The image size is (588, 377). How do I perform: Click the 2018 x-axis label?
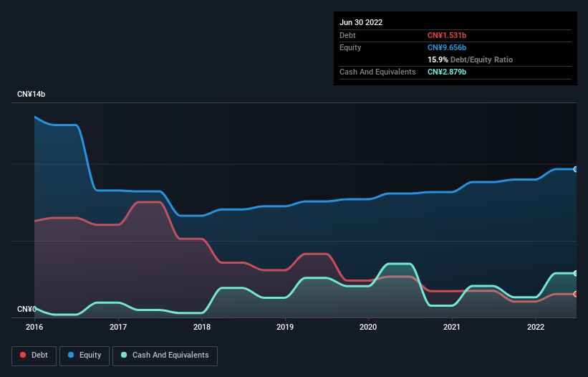(x=202, y=327)
